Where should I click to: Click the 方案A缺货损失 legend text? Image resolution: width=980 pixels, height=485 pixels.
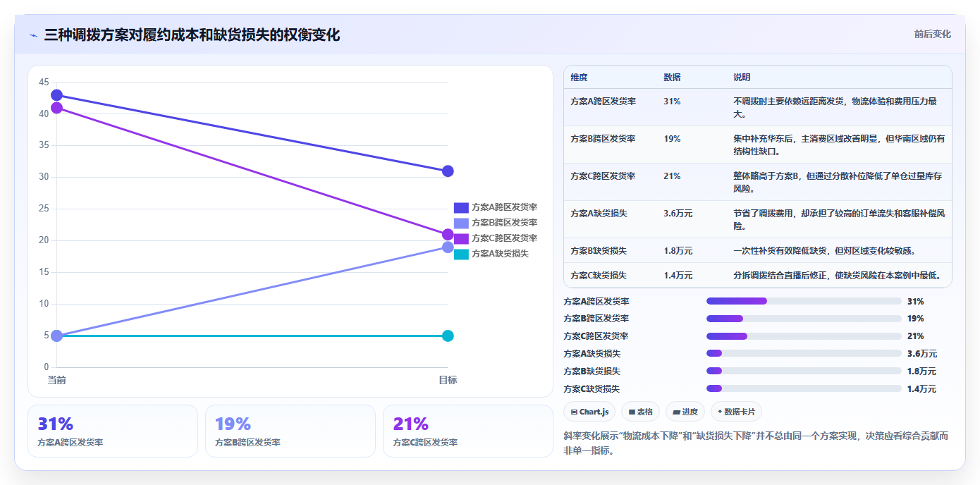coord(500,254)
